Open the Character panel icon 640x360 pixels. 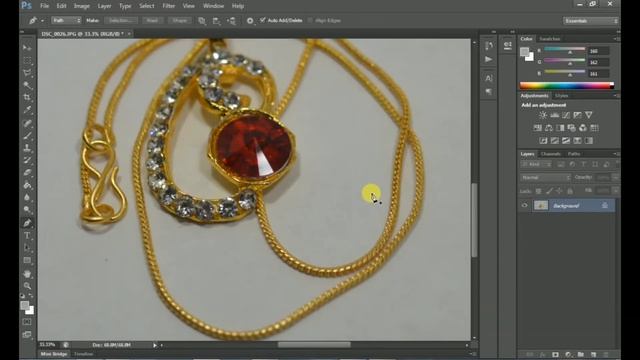click(489, 78)
